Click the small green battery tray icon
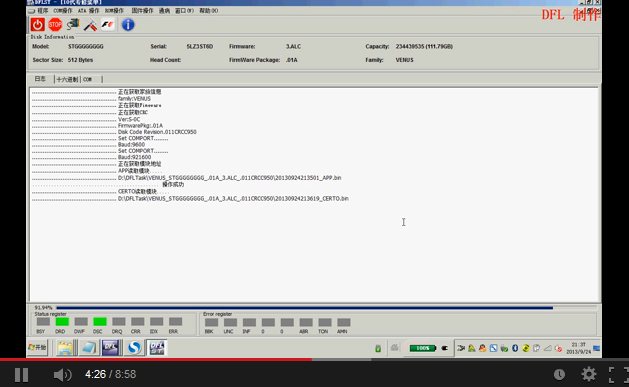 (x=378, y=348)
